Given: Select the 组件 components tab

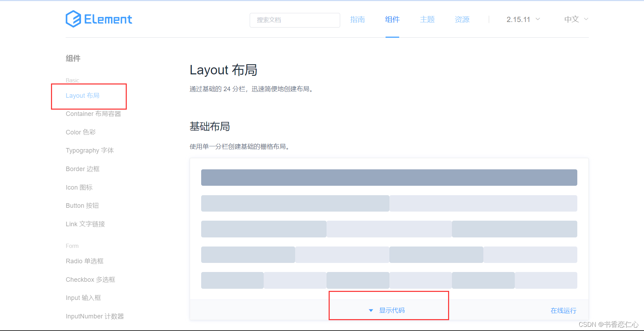Looking at the screenshot, I should point(392,20).
